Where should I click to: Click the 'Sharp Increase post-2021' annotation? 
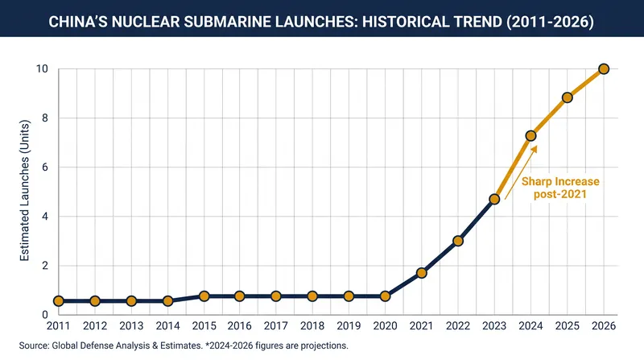click(x=560, y=188)
